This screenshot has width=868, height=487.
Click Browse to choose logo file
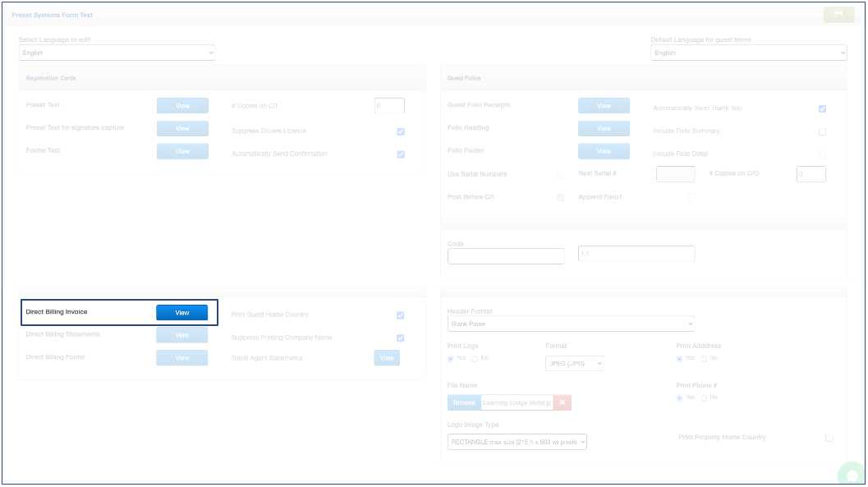(464, 402)
